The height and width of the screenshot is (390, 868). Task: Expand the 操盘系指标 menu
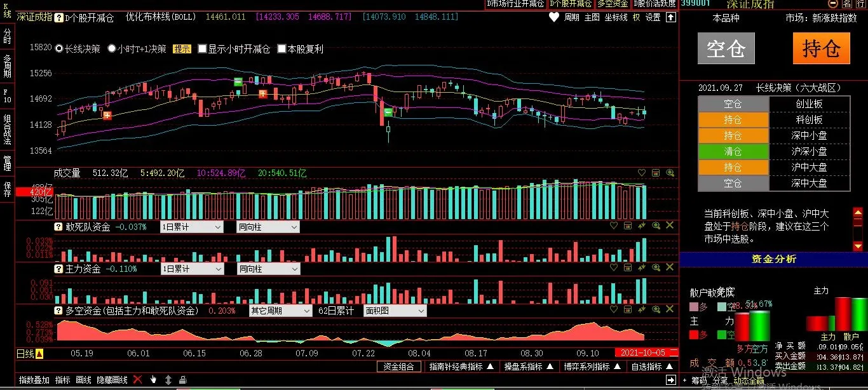(x=529, y=366)
